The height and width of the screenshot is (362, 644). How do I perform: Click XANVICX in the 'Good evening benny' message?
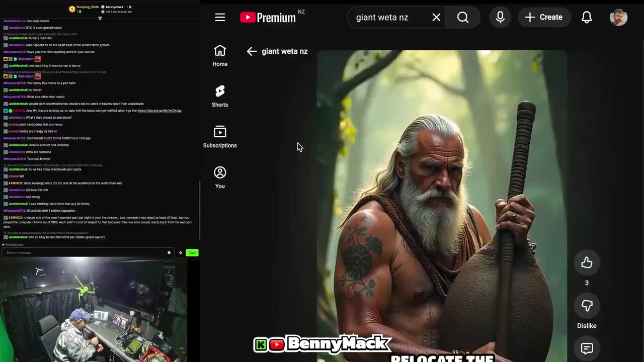coord(15,183)
